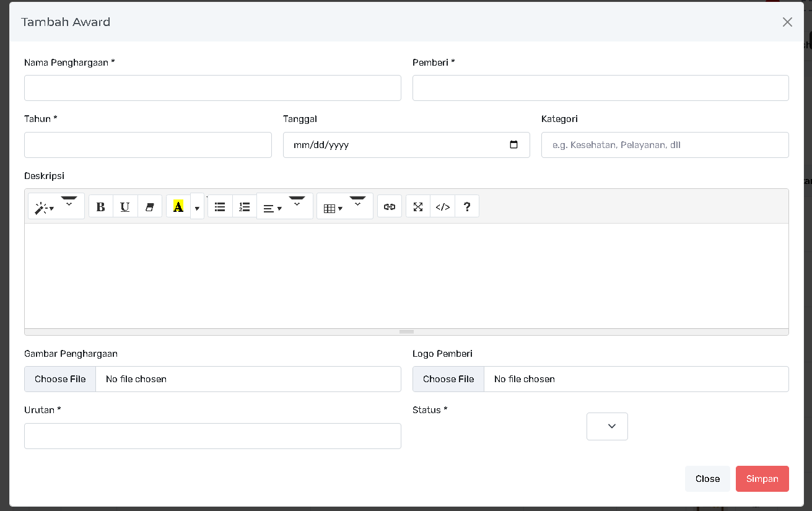Insert an ordered numbered list
Screen dimensions: 812x511
(x=245, y=207)
